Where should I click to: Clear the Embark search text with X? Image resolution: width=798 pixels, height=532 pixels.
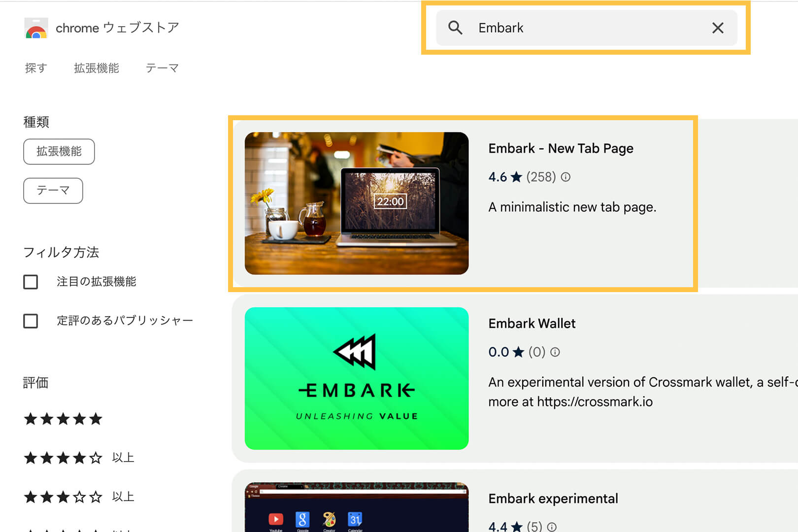(x=718, y=28)
